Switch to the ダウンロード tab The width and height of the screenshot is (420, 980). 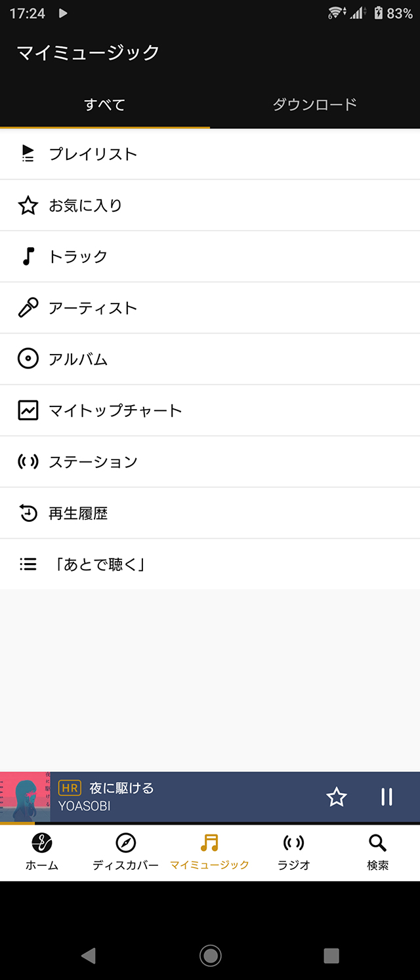point(314,104)
